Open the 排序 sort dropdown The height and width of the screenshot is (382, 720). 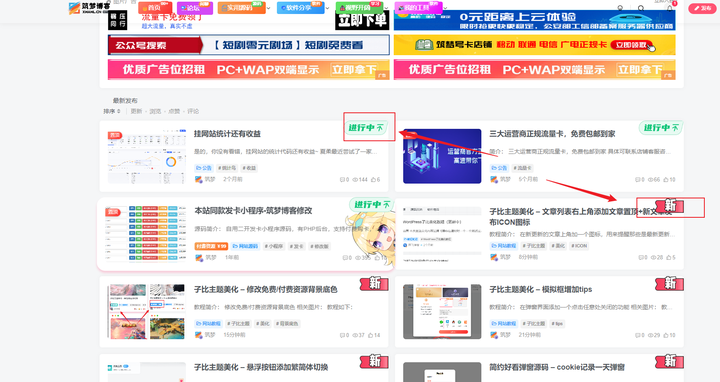click(x=112, y=111)
